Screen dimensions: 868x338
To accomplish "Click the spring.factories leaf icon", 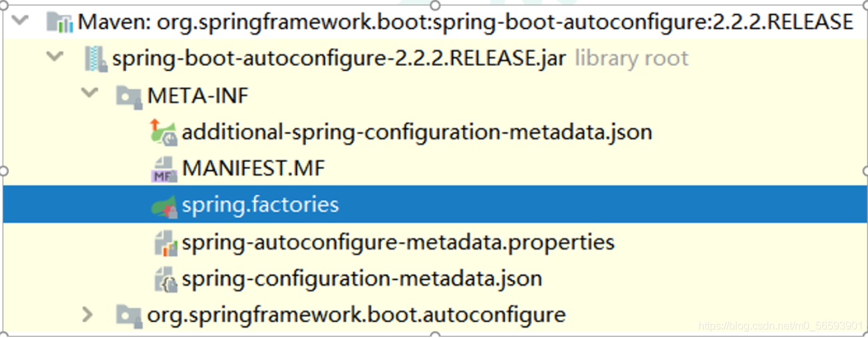I will coord(164,206).
